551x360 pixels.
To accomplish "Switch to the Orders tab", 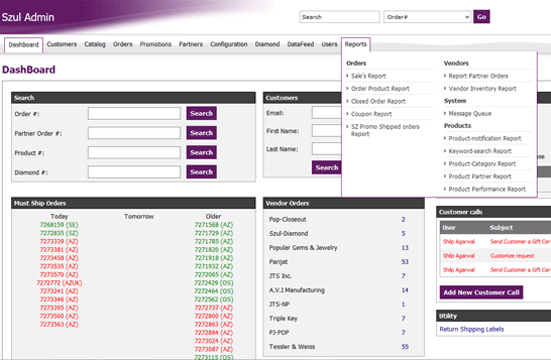I will 123,44.
